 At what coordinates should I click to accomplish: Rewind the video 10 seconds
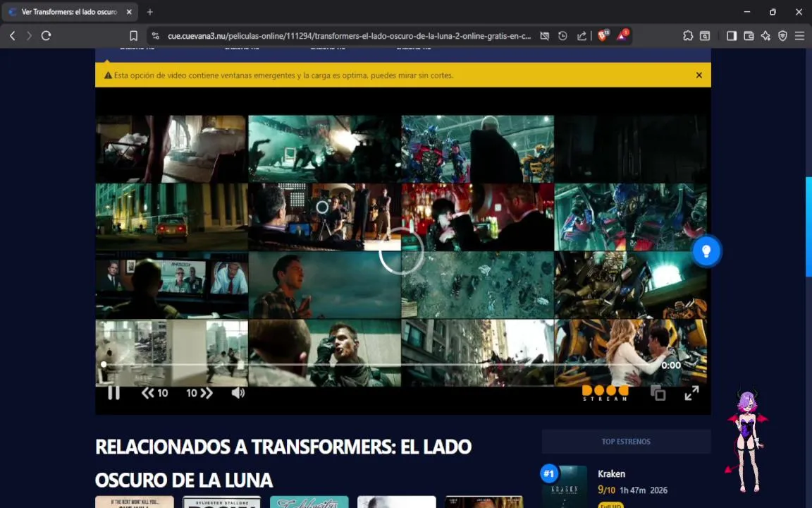pos(154,393)
